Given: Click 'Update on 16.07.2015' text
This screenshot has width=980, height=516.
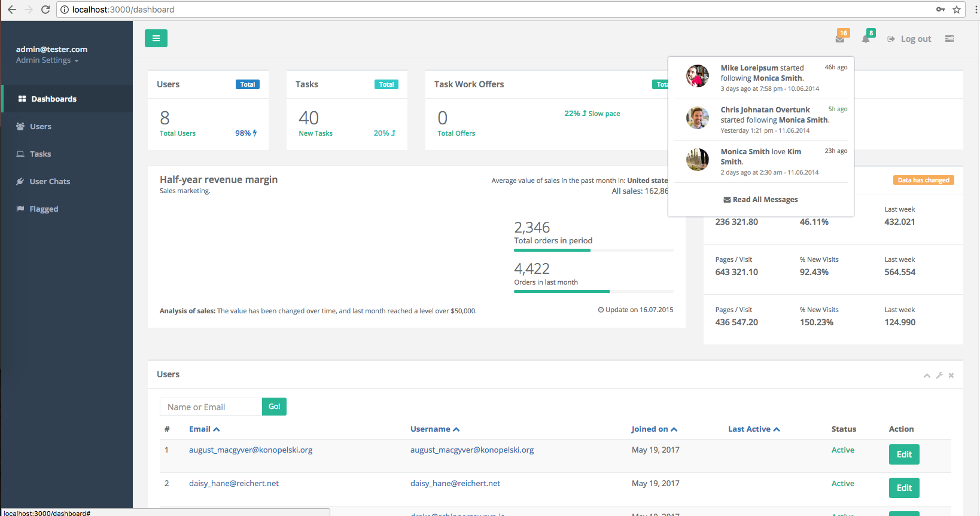Looking at the screenshot, I should [x=636, y=310].
